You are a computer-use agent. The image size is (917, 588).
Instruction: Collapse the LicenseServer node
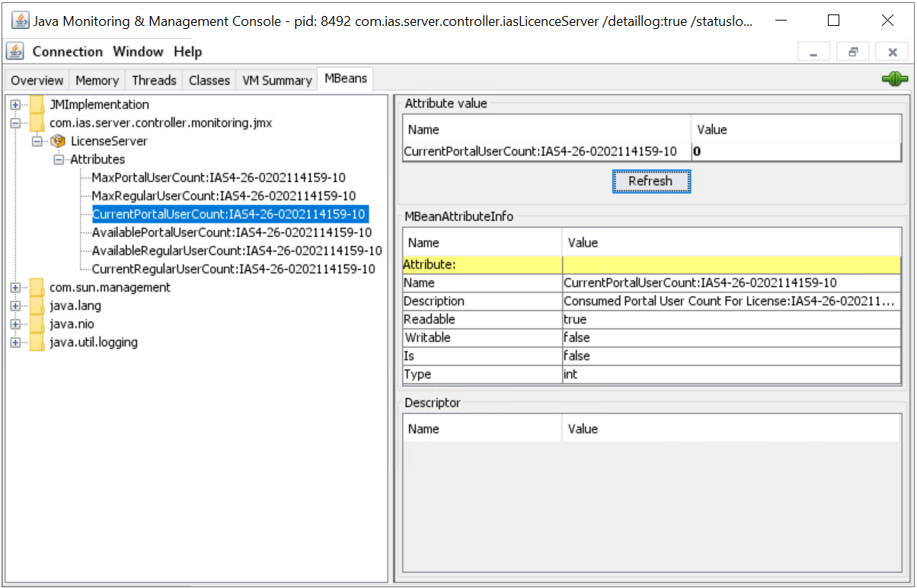(x=37, y=141)
